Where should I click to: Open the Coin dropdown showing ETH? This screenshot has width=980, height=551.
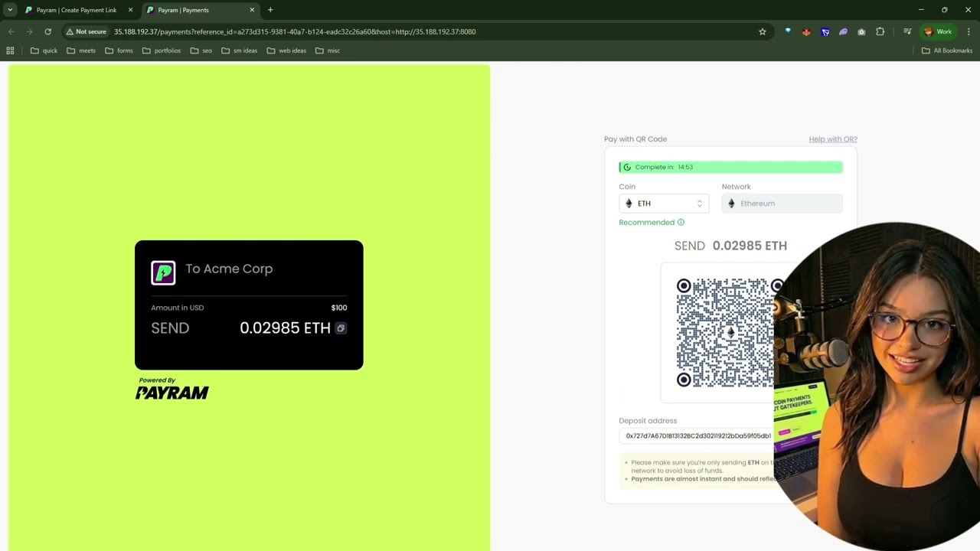coord(664,204)
